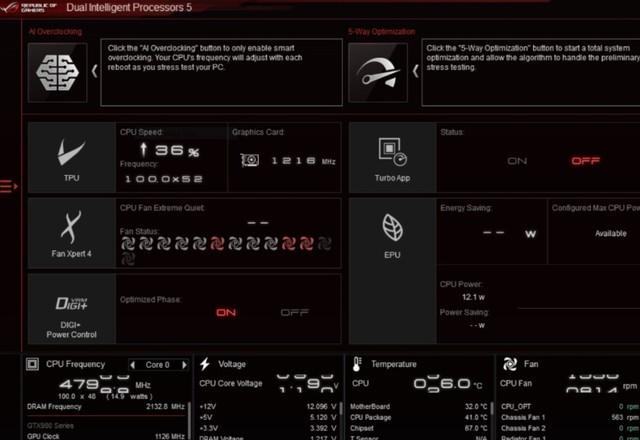Screen dimensions: 640x440
Task: Click the AI Overclocking section heading
Action: [55, 31]
